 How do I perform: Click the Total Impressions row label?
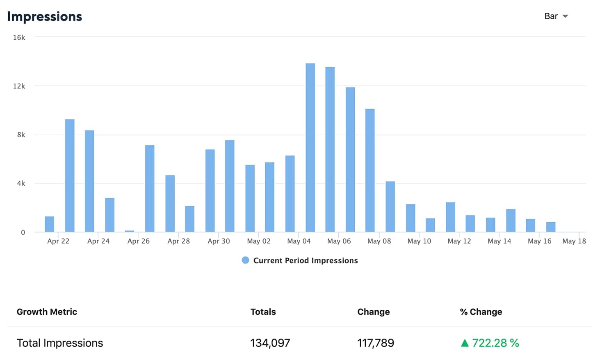tap(60, 343)
